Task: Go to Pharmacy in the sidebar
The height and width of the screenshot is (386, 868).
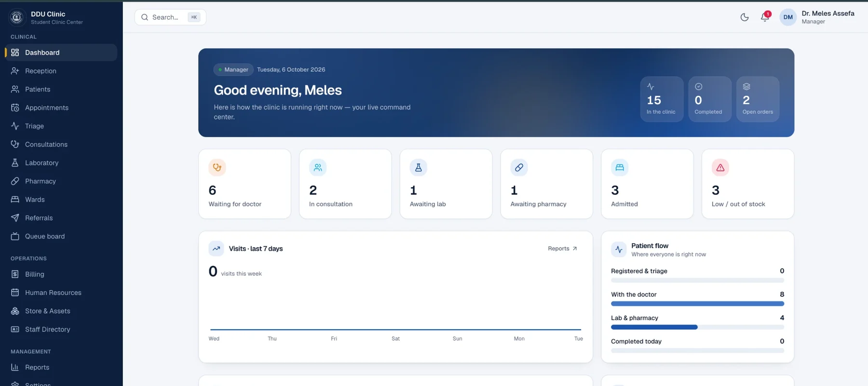Action: (x=61, y=181)
